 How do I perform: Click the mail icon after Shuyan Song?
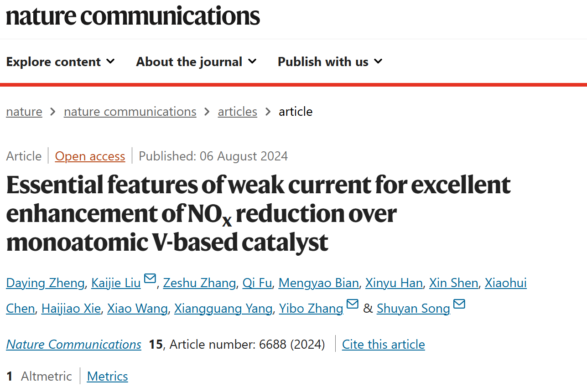[459, 304]
